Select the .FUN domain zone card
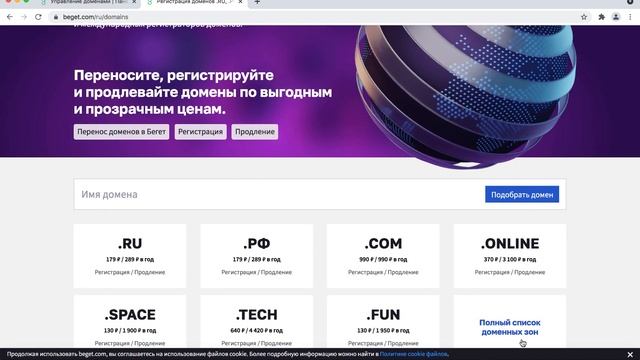This screenshot has height=360, width=640. pos(383,322)
